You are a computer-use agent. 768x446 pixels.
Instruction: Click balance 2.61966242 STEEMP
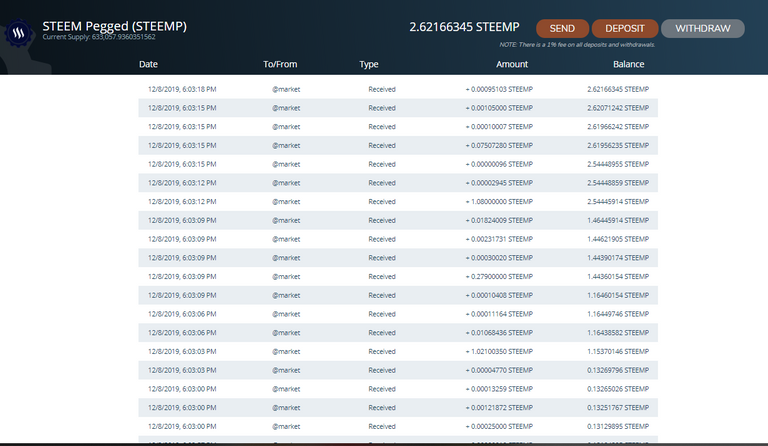(618, 127)
